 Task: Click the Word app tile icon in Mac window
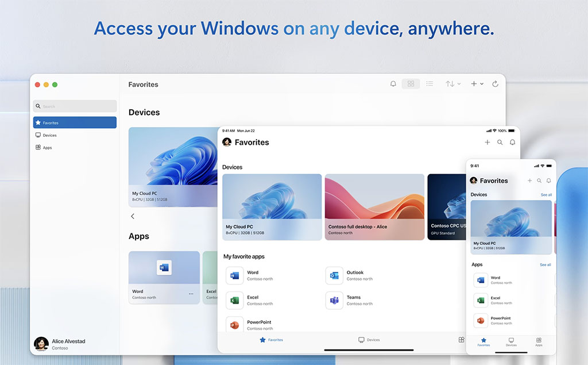point(164,267)
